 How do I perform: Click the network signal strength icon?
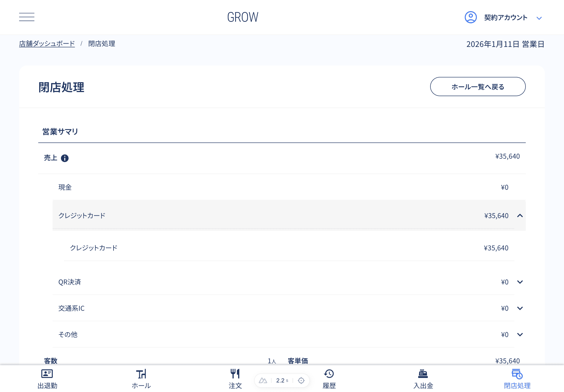(263, 380)
